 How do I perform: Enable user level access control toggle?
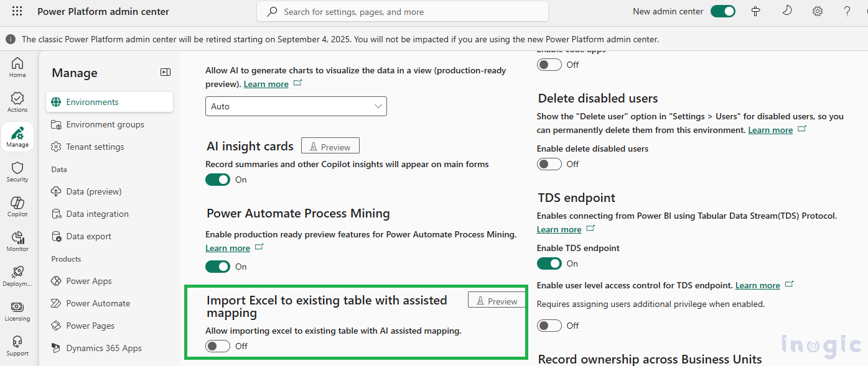click(549, 326)
